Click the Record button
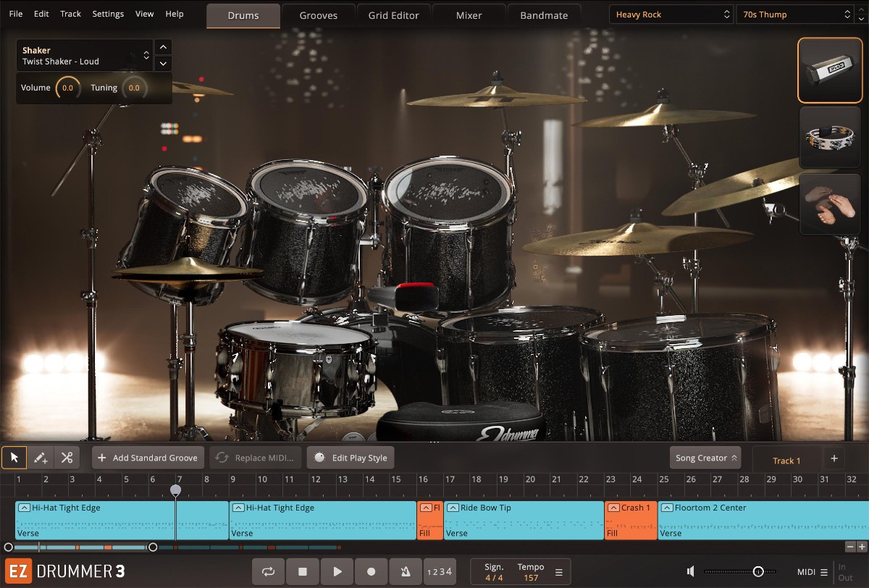 [x=371, y=571]
